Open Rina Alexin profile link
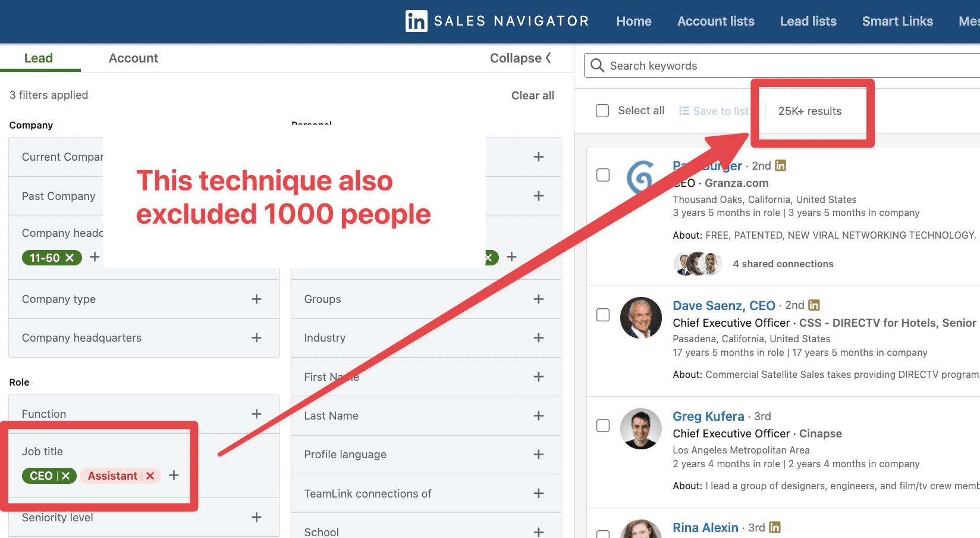 [x=705, y=527]
